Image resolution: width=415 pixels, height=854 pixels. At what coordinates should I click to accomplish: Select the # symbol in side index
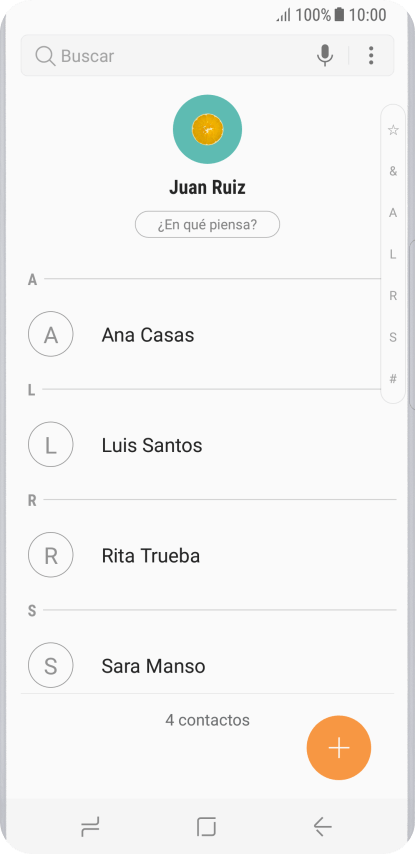tap(393, 379)
